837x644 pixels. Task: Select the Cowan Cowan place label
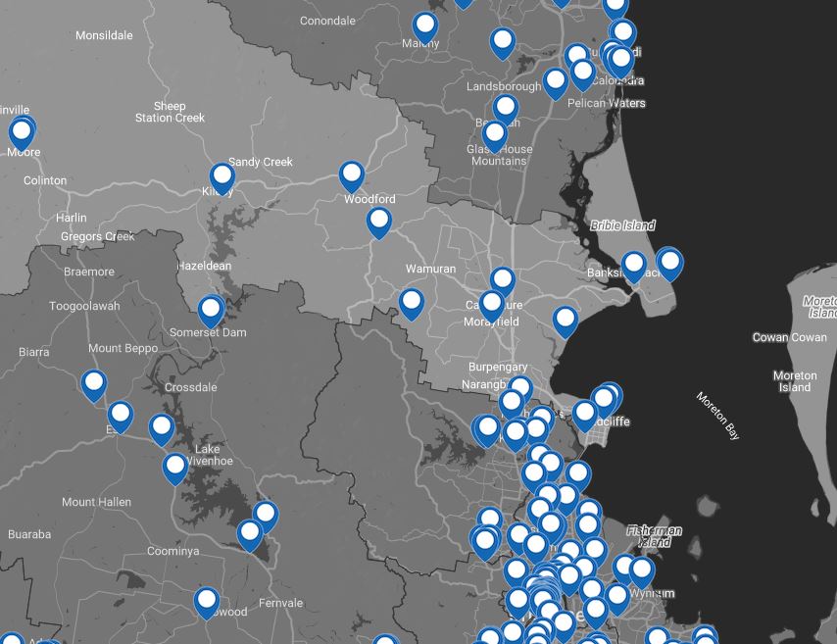click(x=790, y=337)
